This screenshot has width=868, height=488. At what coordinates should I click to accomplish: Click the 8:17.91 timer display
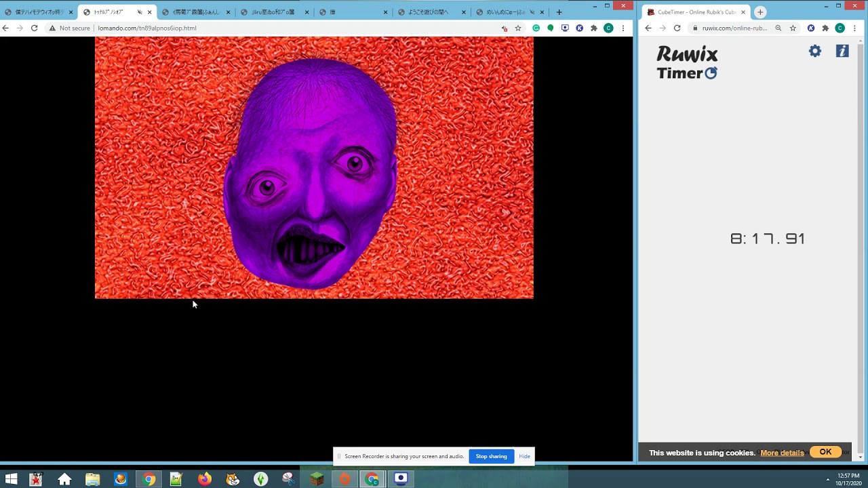click(768, 239)
